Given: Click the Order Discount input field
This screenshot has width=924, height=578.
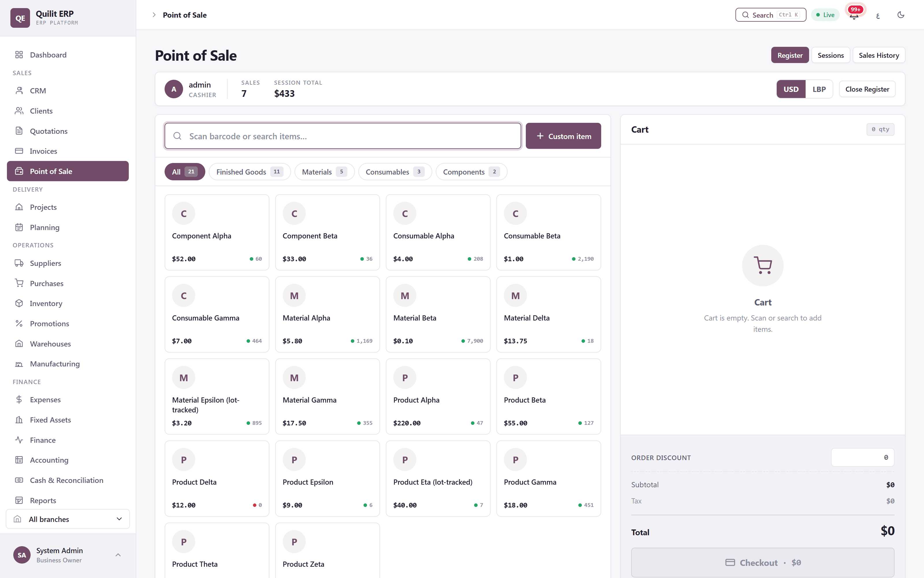Looking at the screenshot, I should [x=862, y=457].
